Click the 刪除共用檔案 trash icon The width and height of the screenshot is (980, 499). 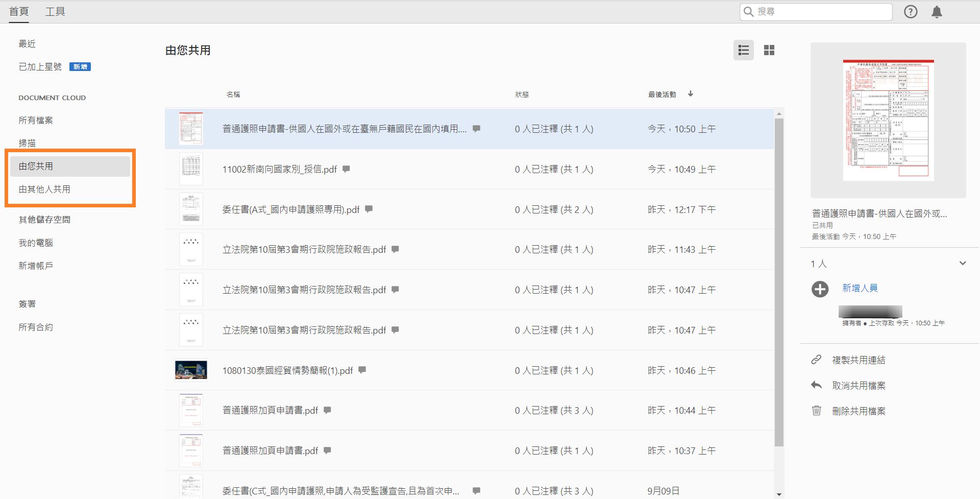coord(817,411)
